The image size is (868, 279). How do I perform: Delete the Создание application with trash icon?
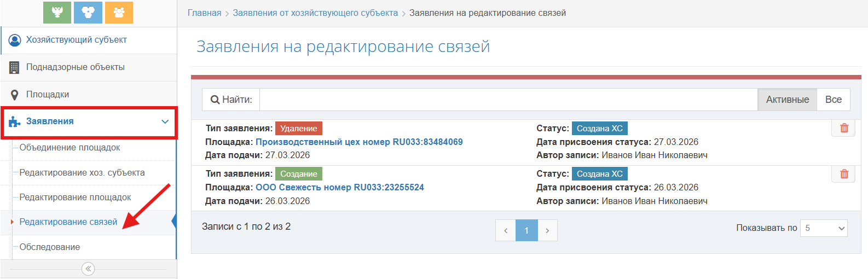pyautogui.click(x=844, y=174)
